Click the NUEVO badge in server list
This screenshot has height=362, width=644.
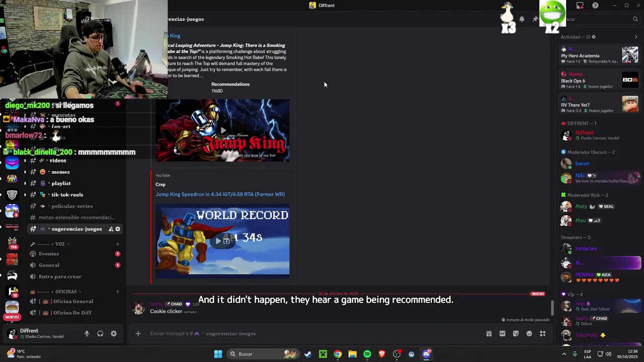(12, 317)
